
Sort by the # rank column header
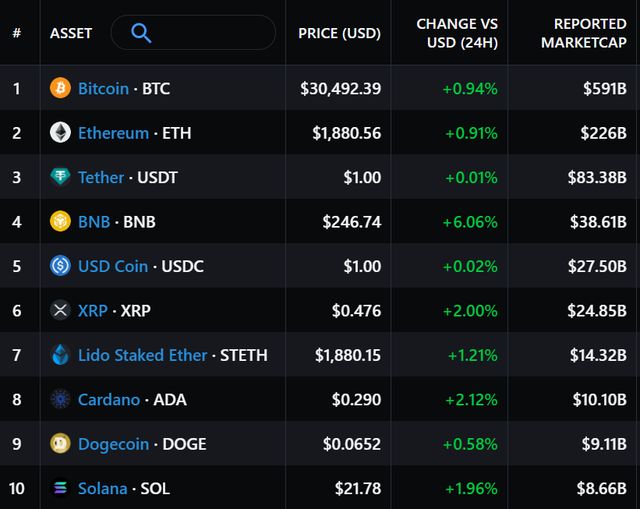pos(16,33)
